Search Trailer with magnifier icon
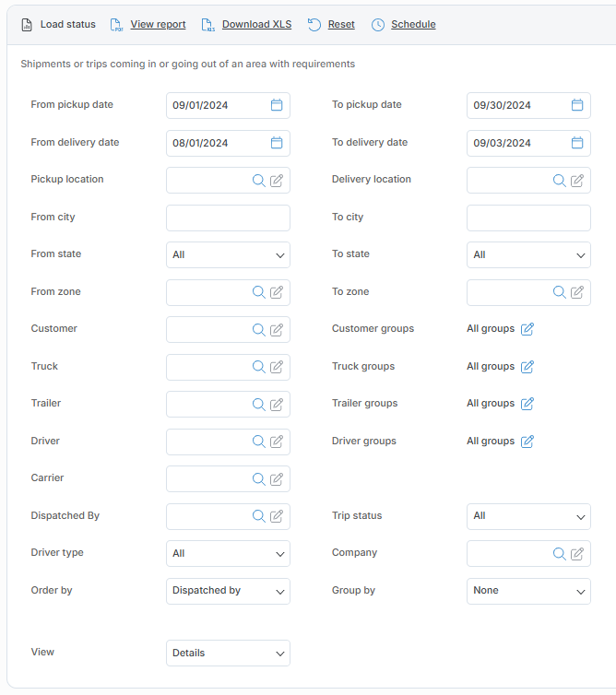This screenshot has width=616, height=695. [x=258, y=405]
